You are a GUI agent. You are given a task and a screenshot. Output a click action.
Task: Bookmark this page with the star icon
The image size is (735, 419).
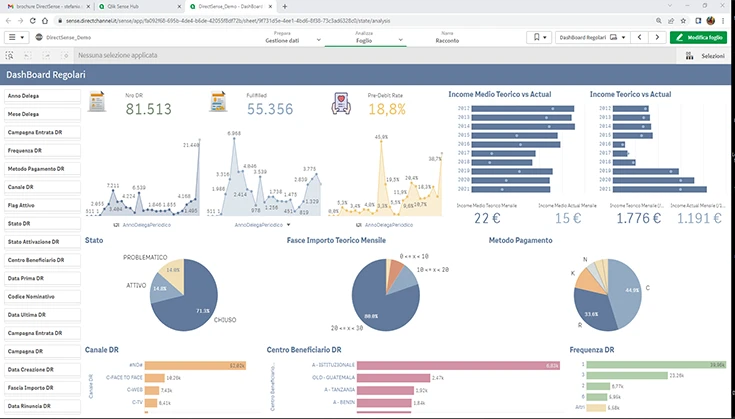tap(683, 21)
